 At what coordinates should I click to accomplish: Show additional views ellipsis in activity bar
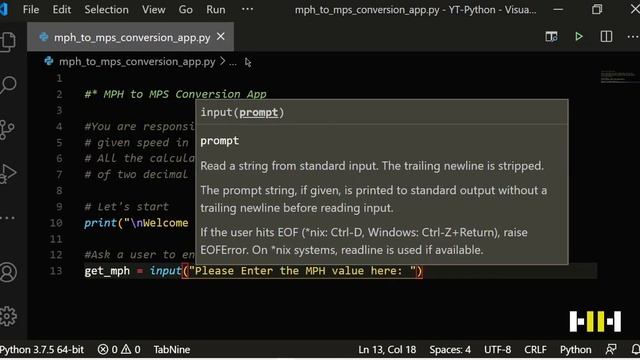pos(8,218)
